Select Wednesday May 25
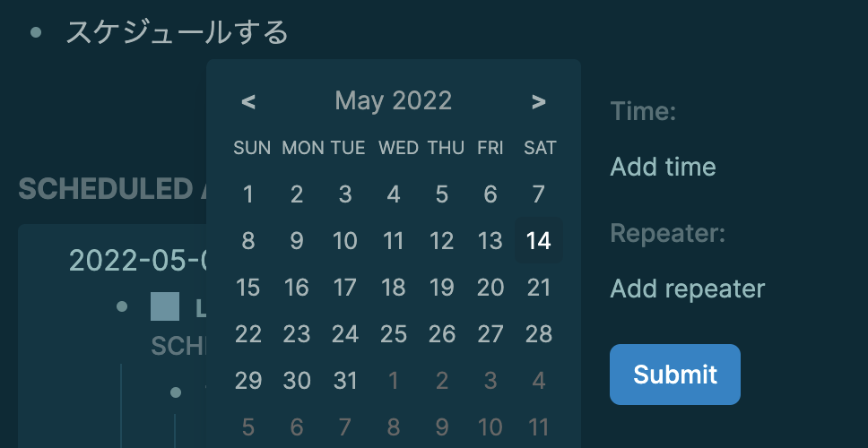This screenshot has width=868, height=448. tap(394, 334)
